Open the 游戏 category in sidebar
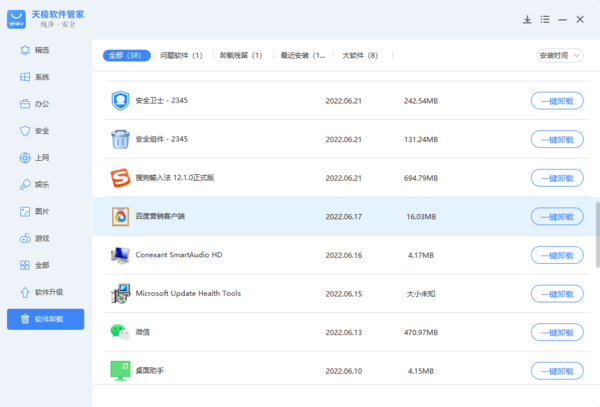Screen dimensions: 600x407 (42, 238)
